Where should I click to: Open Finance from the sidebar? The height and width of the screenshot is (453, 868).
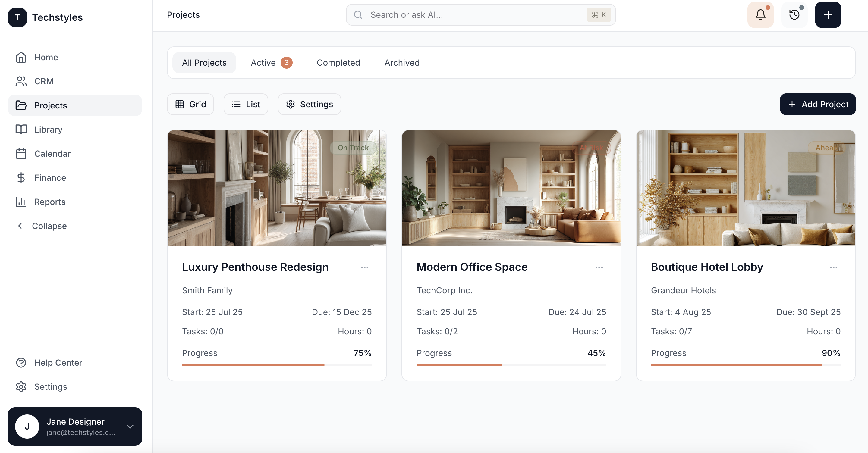50,177
